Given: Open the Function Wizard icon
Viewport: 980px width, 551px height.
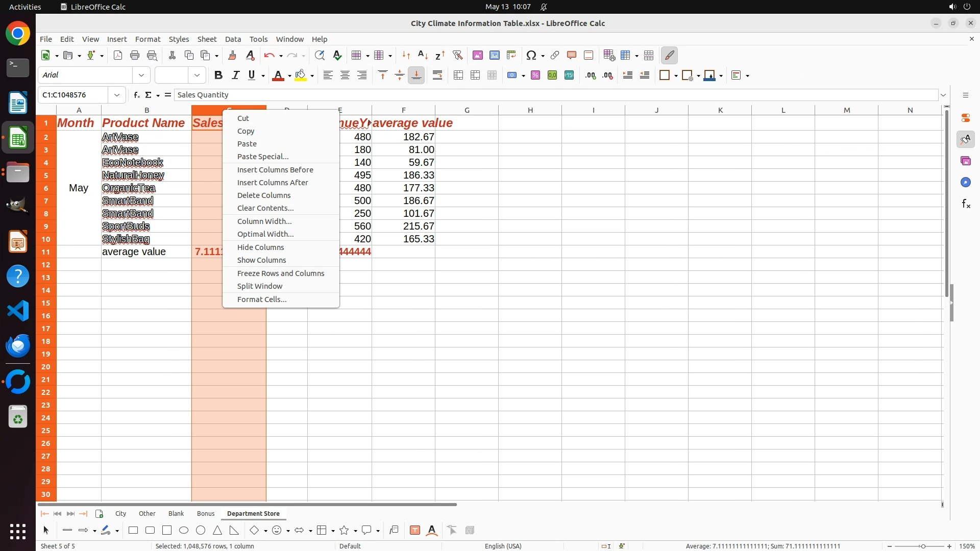Looking at the screenshot, I should (x=136, y=95).
